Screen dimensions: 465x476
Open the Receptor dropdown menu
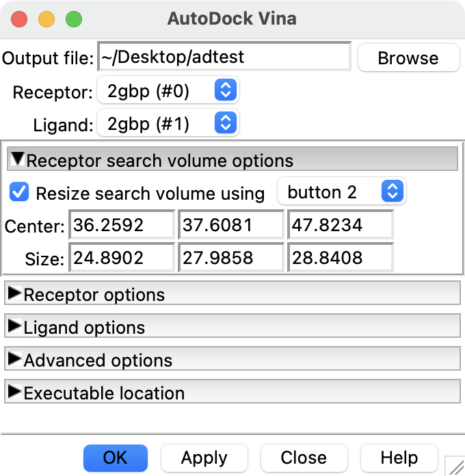pyautogui.click(x=168, y=90)
